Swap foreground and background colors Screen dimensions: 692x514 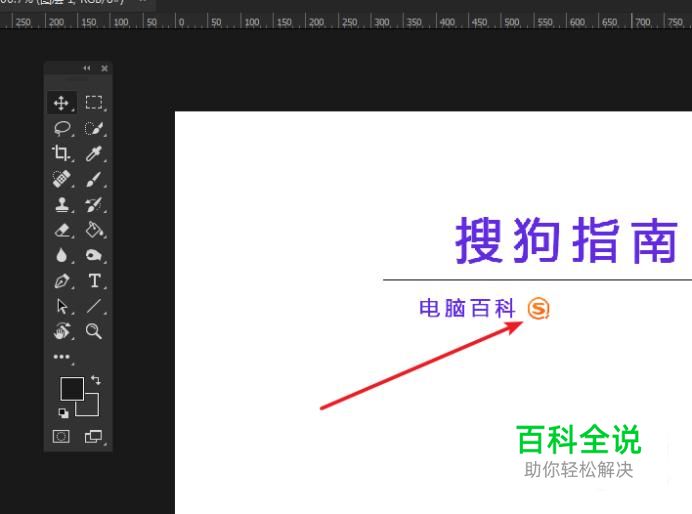coord(96,380)
